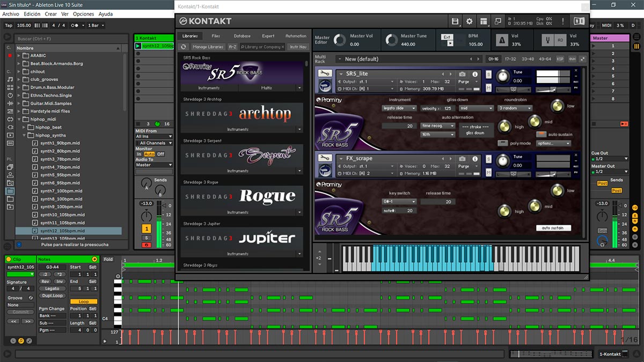The image size is (644, 362).
Task: Open Kontakt's save (floppy disk) menu
Action: [x=455, y=21]
